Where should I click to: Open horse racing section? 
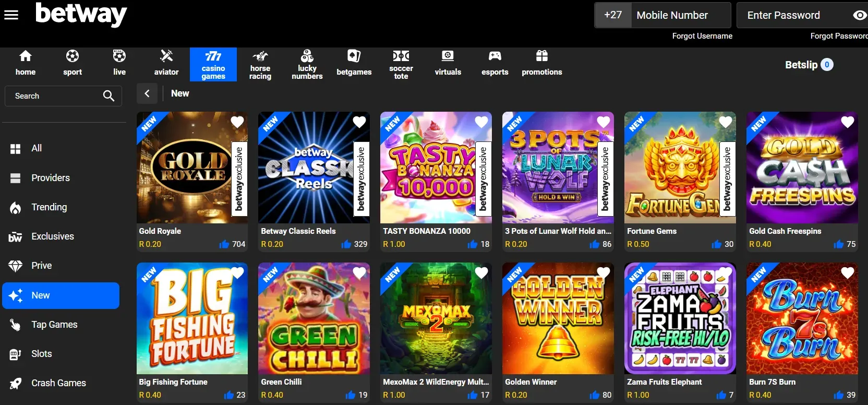point(260,64)
